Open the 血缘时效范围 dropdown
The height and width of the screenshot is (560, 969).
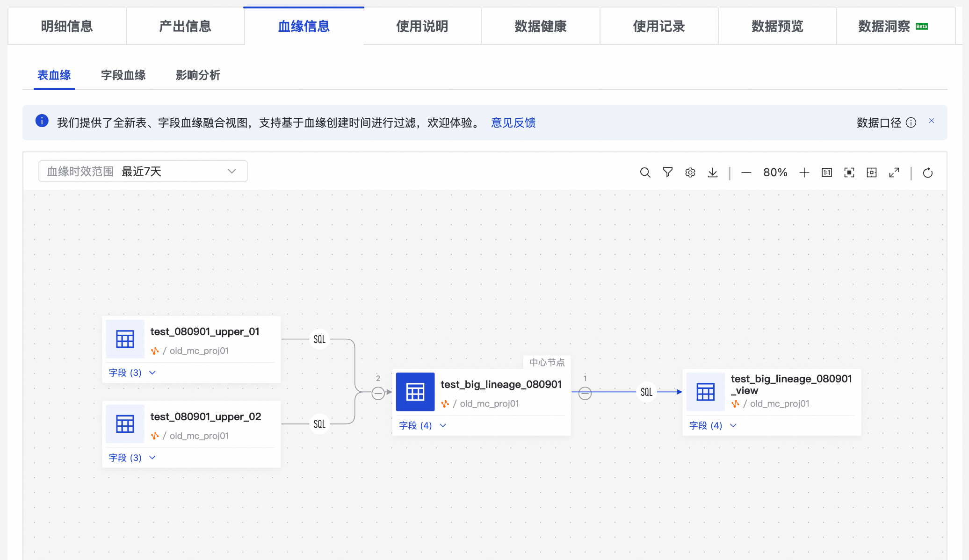143,172
